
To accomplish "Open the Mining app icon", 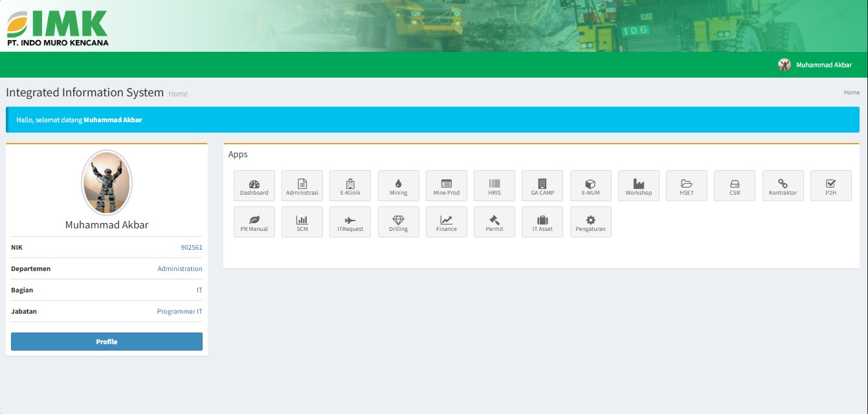I will [398, 186].
